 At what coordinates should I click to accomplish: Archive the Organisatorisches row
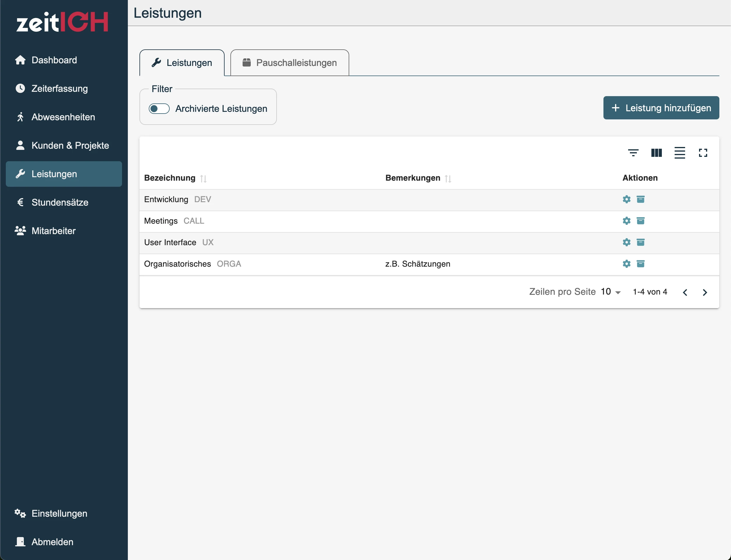click(641, 264)
